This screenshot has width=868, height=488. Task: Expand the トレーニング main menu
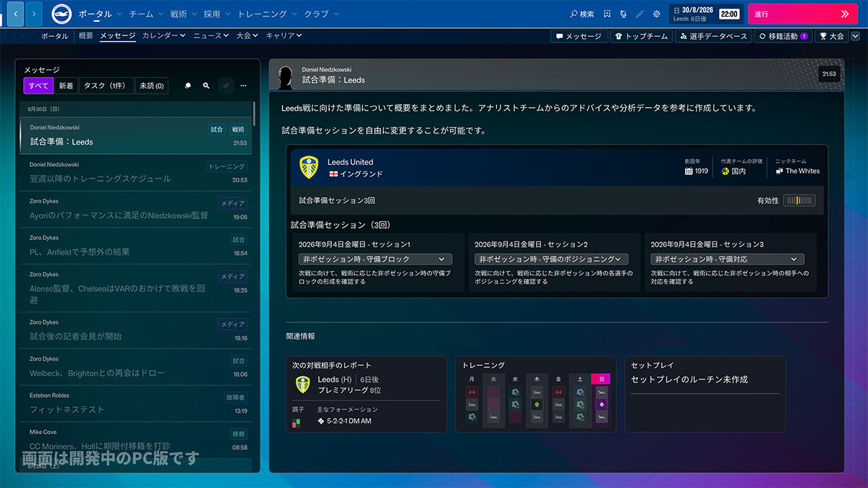[267, 14]
